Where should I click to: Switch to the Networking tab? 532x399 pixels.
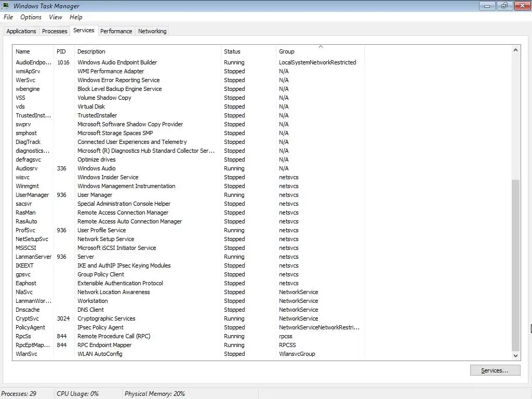pyautogui.click(x=152, y=31)
